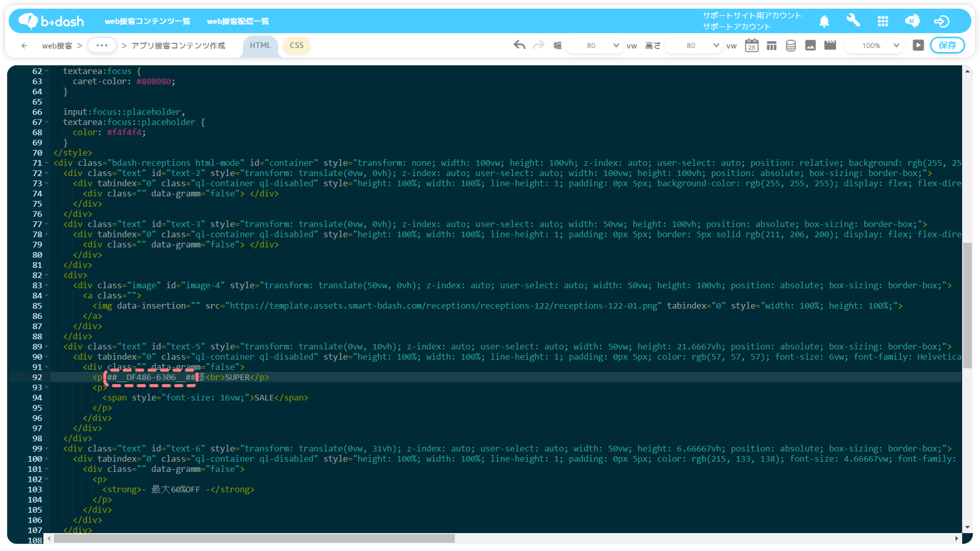Click the database icon

[791, 46]
